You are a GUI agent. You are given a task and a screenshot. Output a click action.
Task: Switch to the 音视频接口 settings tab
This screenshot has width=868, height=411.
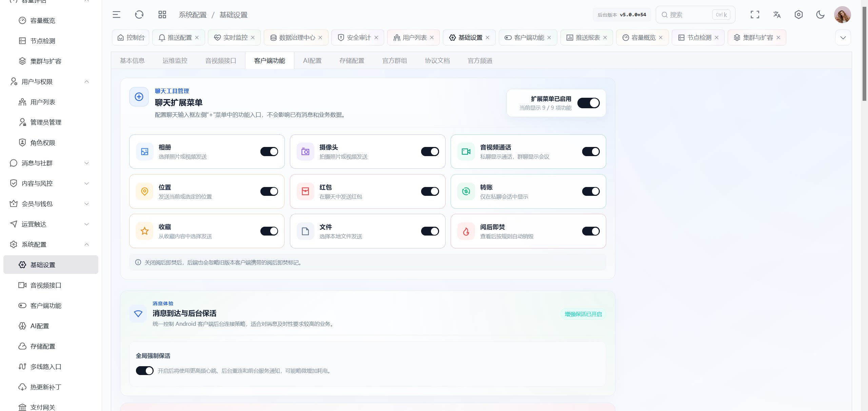221,60
